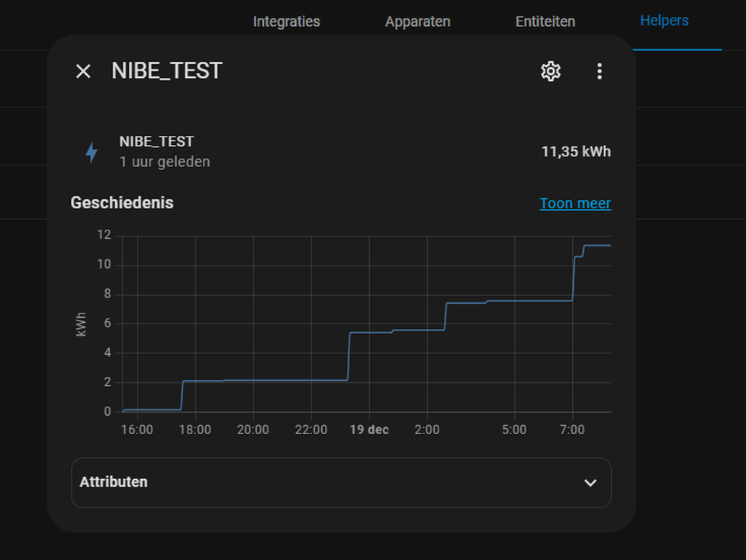746x560 pixels.
Task: Follow the Toon meer link
Action: point(575,203)
